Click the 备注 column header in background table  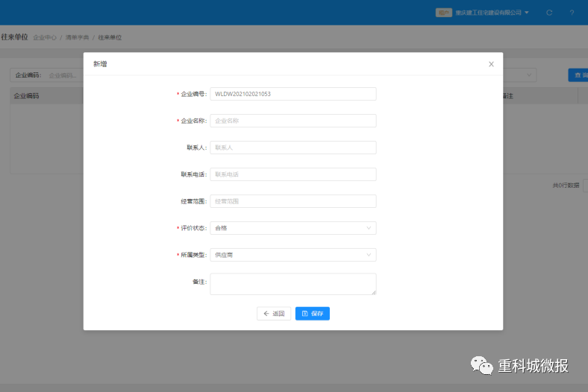click(x=507, y=96)
